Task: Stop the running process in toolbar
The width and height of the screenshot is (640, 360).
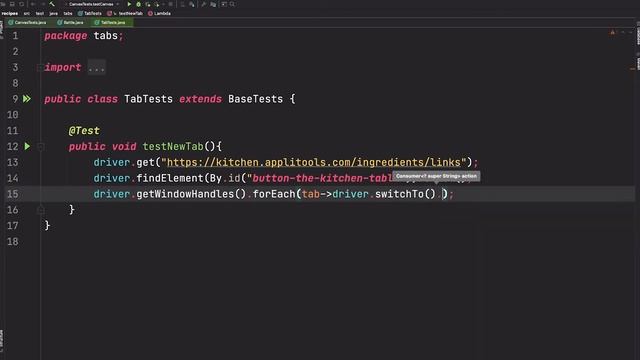Action: click(171, 4)
